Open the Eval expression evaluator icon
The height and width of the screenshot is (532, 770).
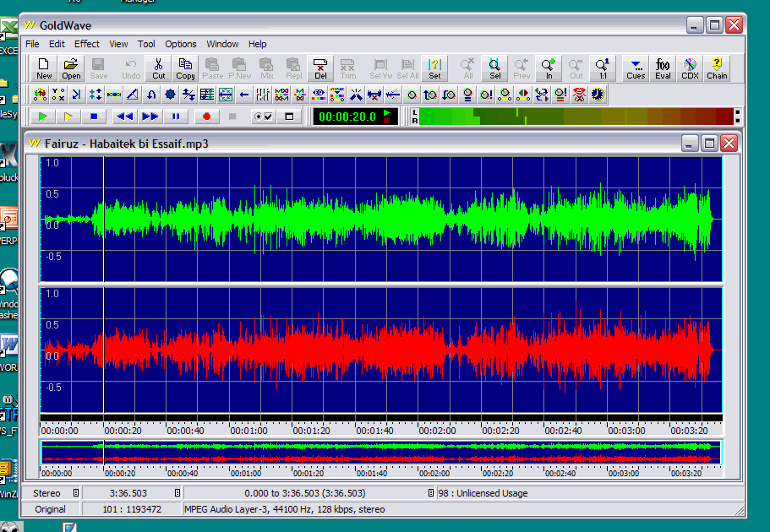663,68
